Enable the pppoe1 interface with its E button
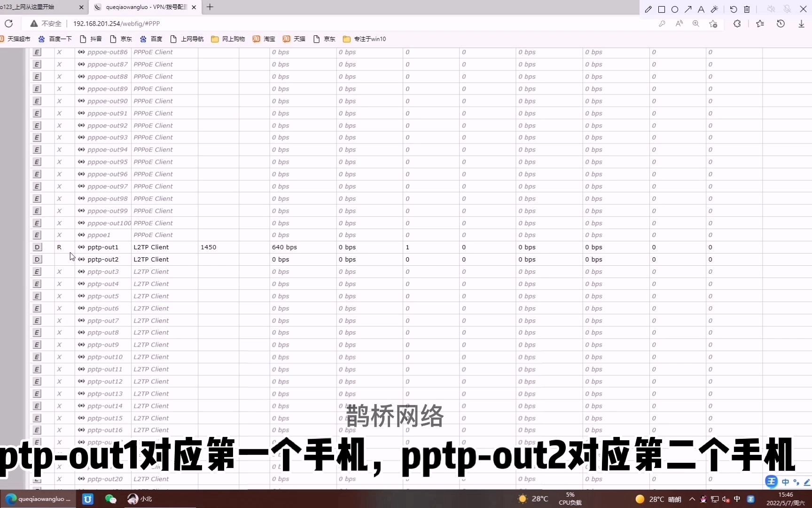The height and width of the screenshot is (508, 812). click(36, 235)
